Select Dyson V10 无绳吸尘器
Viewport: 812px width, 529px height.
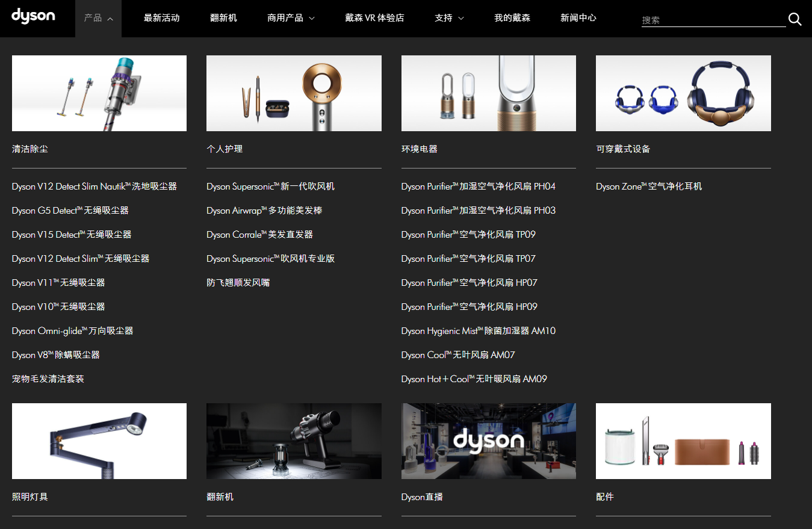58,307
